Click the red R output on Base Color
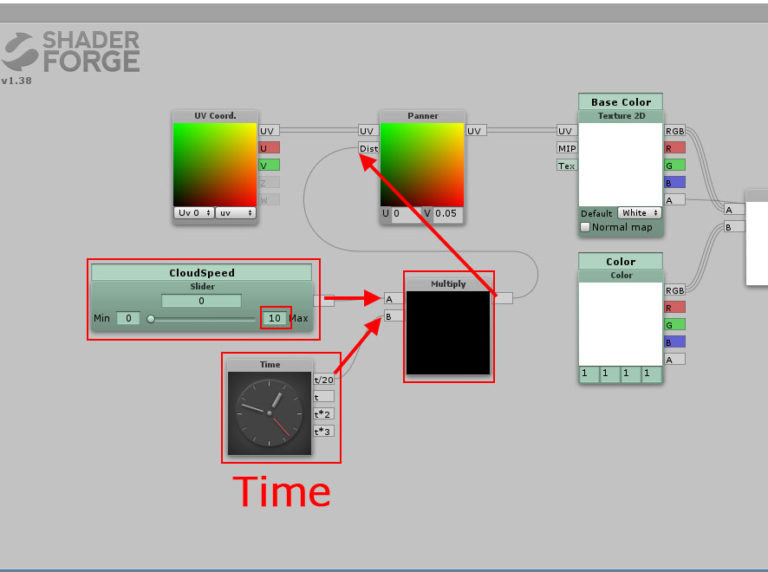768x572 pixels. (x=675, y=147)
